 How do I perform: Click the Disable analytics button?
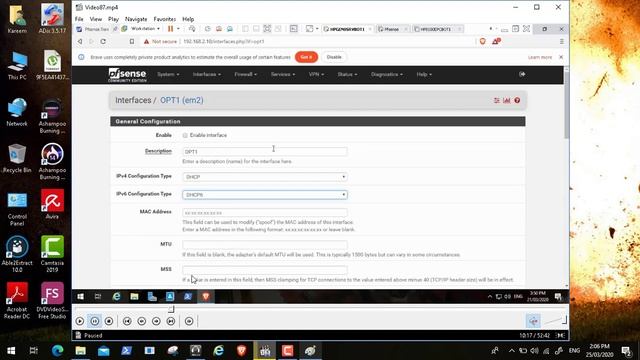pos(334,57)
